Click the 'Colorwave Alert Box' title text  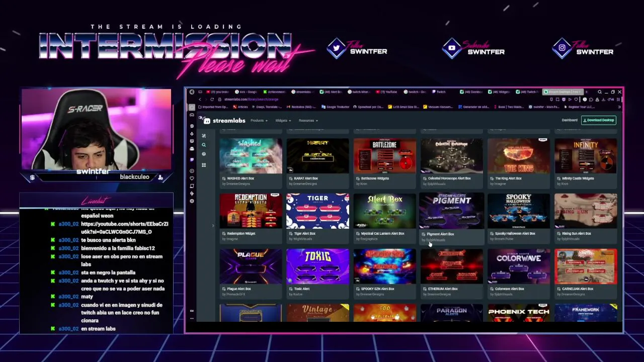click(x=510, y=289)
